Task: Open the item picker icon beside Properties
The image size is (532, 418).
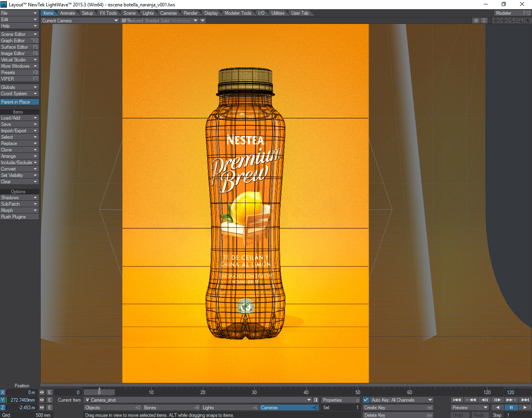Action: 316,400
